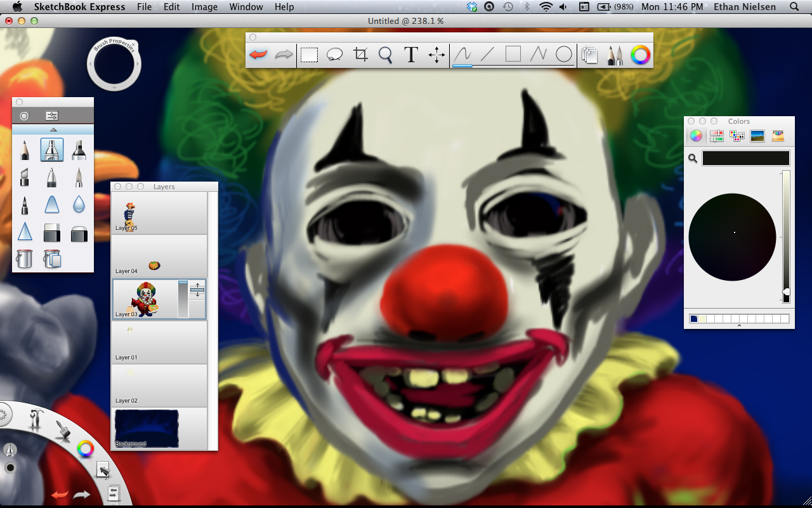812x508 pixels.
Task: Select the Layer 01 row
Action: click(x=160, y=343)
